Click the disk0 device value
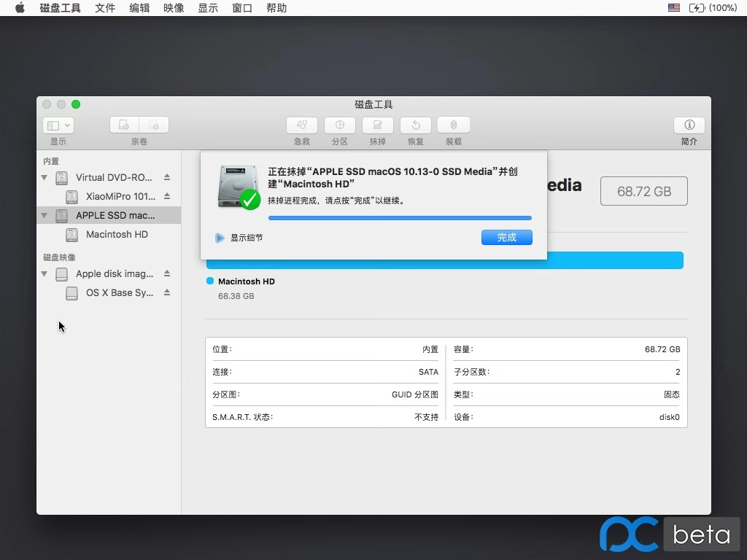 click(670, 417)
